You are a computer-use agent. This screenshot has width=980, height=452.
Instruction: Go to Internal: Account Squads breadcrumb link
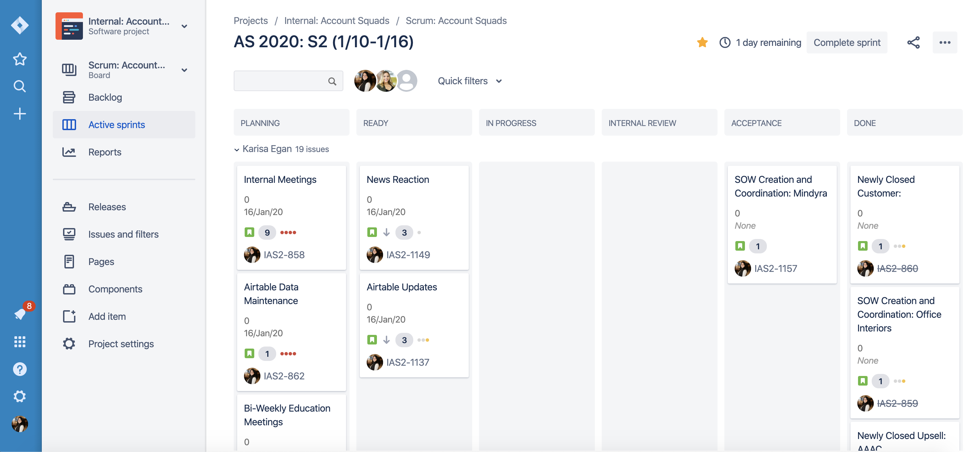pos(336,21)
